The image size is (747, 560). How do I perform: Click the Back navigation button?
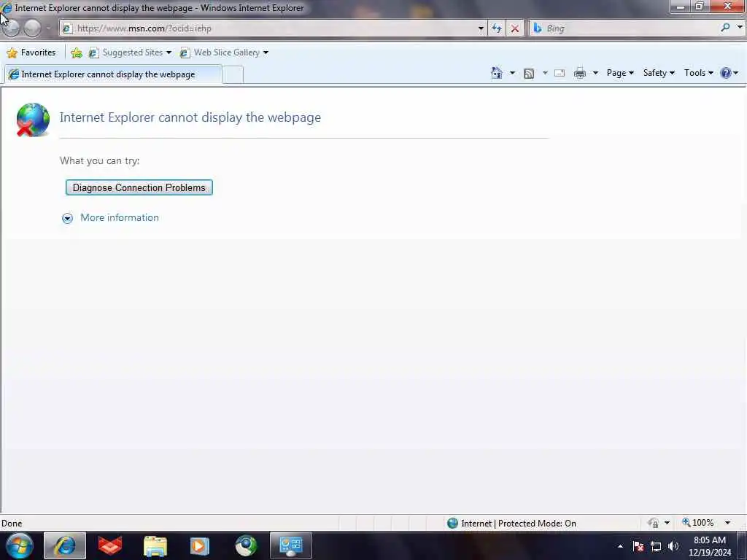click(12, 28)
